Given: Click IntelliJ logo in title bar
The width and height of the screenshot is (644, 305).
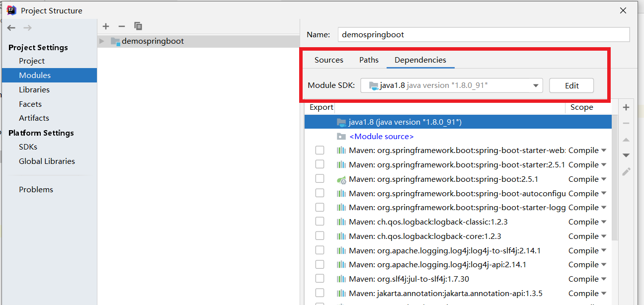Looking at the screenshot, I should [x=11, y=10].
